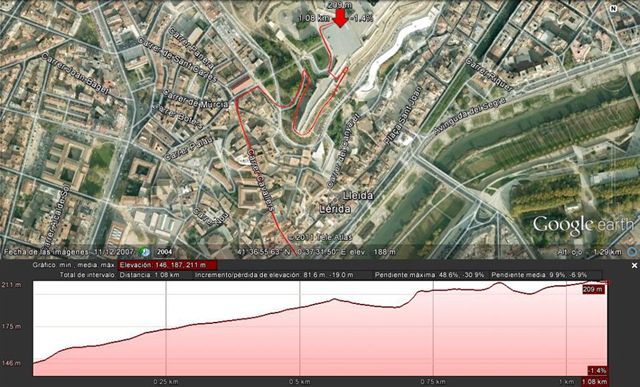Image resolution: width=640 pixels, height=387 pixels.
Task: Close the elevation profile panel
Action: (x=634, y=265)
